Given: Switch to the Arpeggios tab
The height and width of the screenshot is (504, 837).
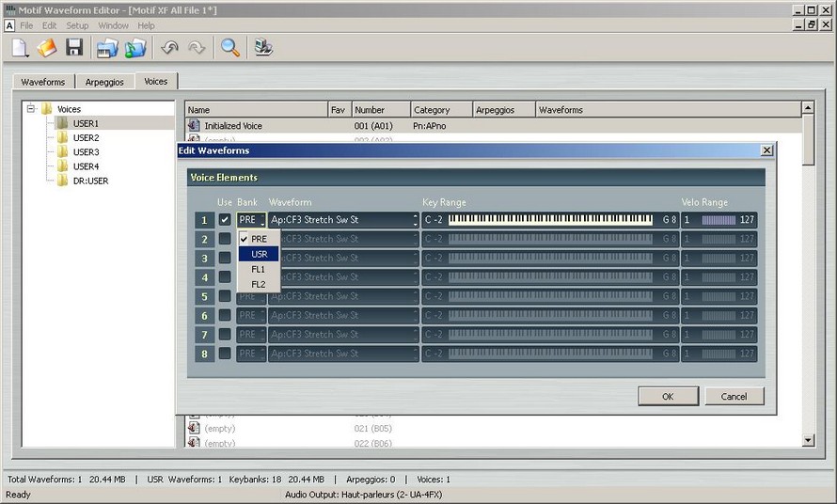Looking at the screenshot, I should pos(103,82).
